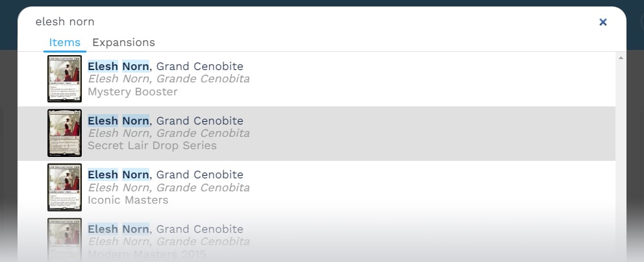Screen dimensions: 644x262
Task: Click the Elesh Norn title above Modern Masters 2015
Action: click(166, 229)
